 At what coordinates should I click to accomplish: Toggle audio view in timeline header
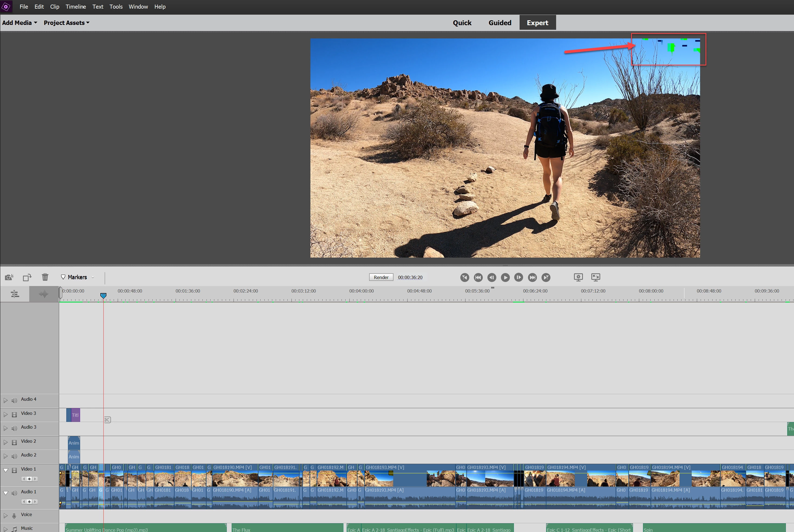coord(43,294)
